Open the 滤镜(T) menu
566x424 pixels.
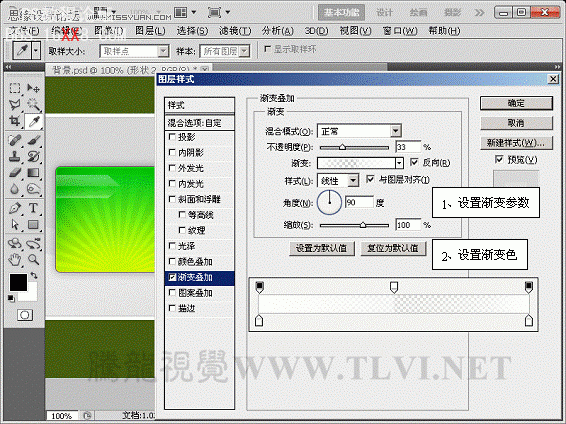click(x=235, y=31)
